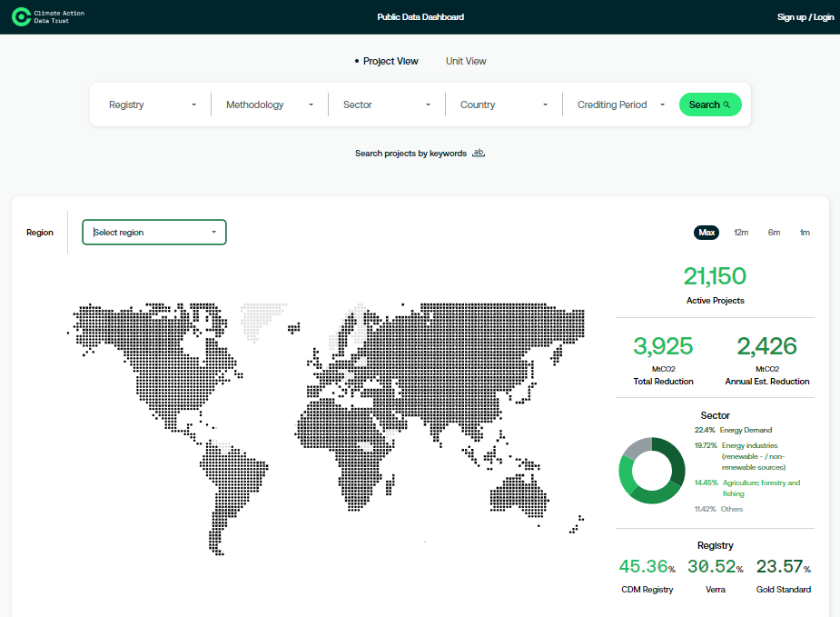This screenshot has width=840, height=617.
Task: Select the Max time range
Action: tap(707, 232)
